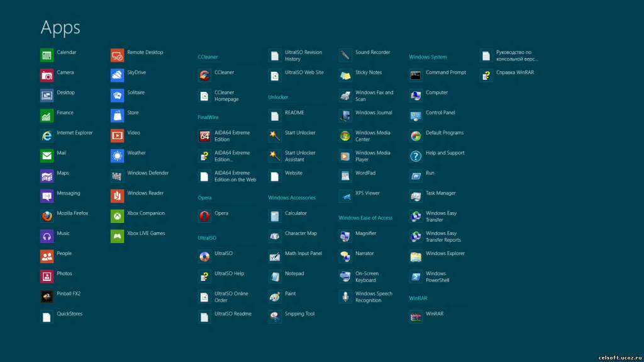Open the People app icon
Image resolution: width=644 pixels, height=362 pixels.
pos(47,256)
